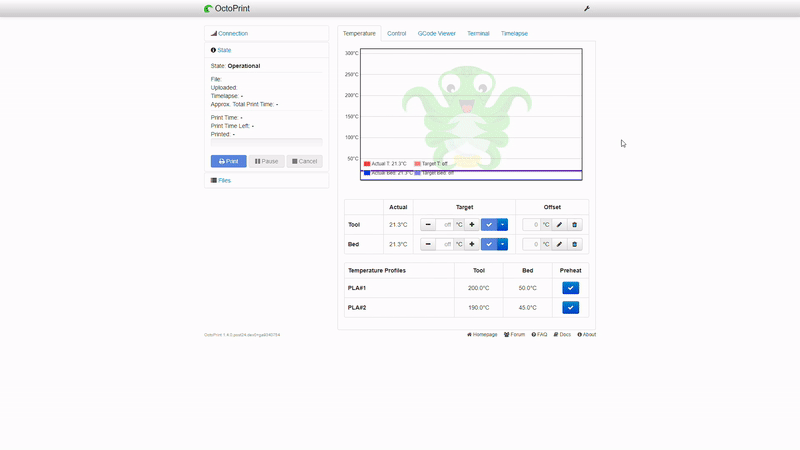Image resolution: width=800 pixels, height=450 pixels.
Task: Open the Timelapse tab
Action: pyautogui.click(x=514, y=34)
